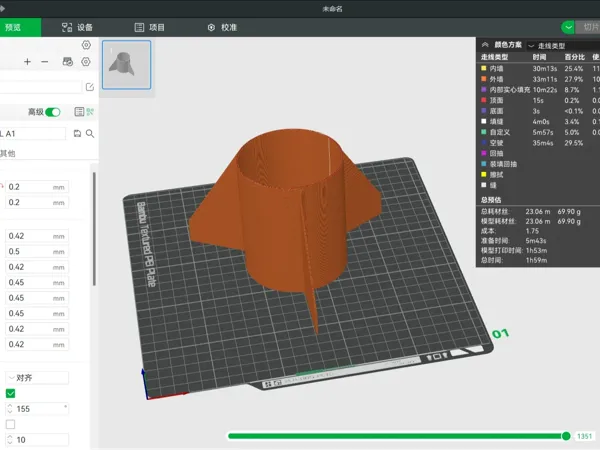Viewport: 600px width, 450px height.
Task: Switch to the 设备 device tab
Action: [77, 27]
